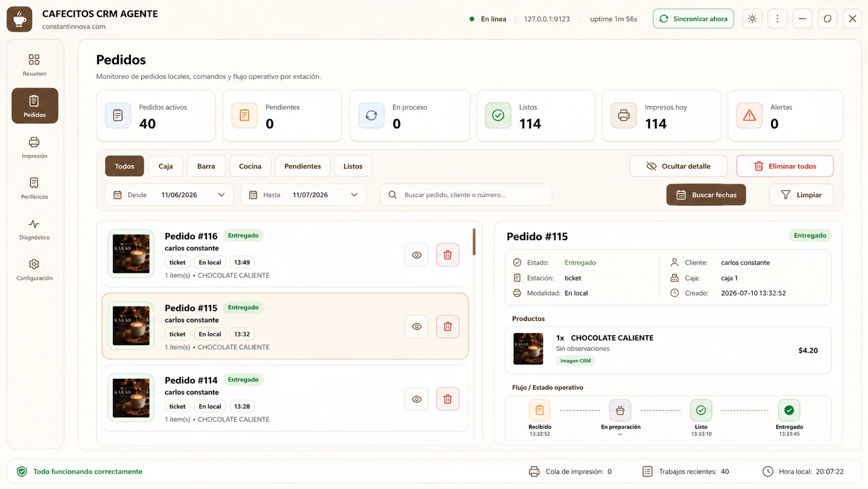Toggle the Ocultar detalle button
This screenshot has height=489, width=868.
tap(679, 166)
